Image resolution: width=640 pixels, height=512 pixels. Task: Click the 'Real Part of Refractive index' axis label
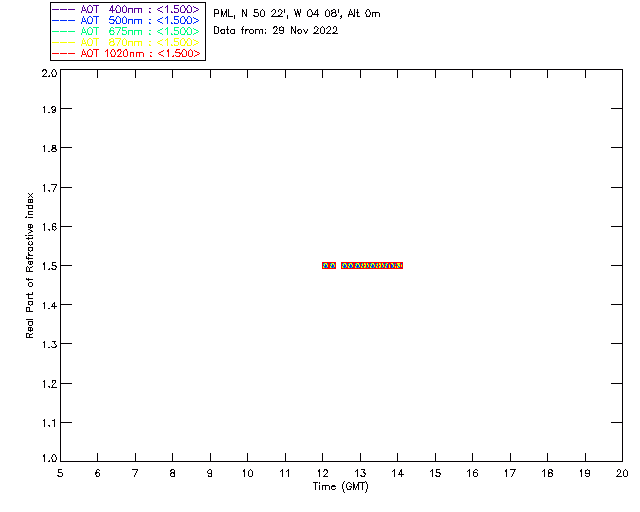click(29, 265)
